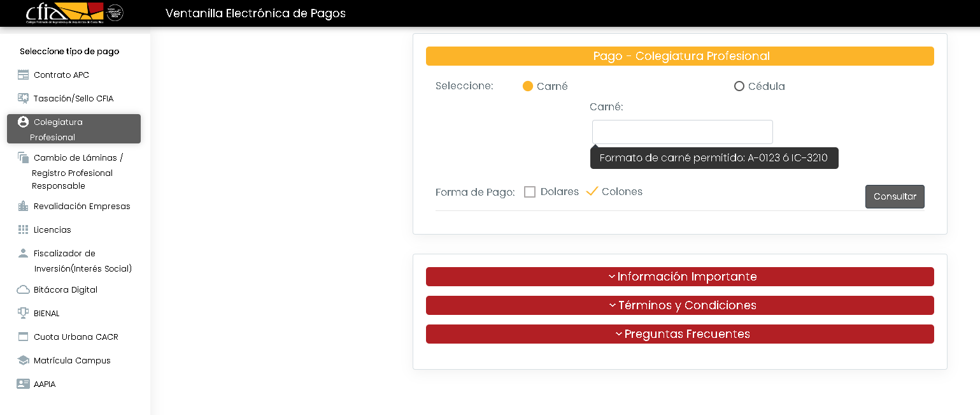Click the AAPIA ID card icon
The image size is (980, 415).
pyautogui.click(x=24, y=384)
